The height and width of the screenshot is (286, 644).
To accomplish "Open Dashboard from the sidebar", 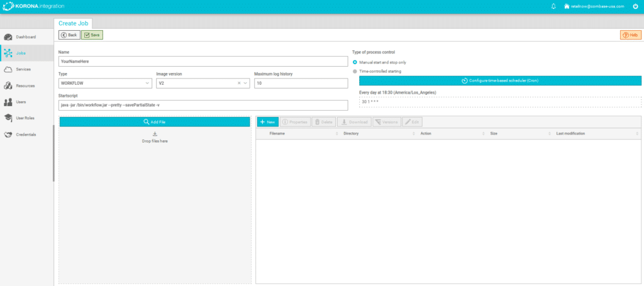I will (x=25, y=37).
